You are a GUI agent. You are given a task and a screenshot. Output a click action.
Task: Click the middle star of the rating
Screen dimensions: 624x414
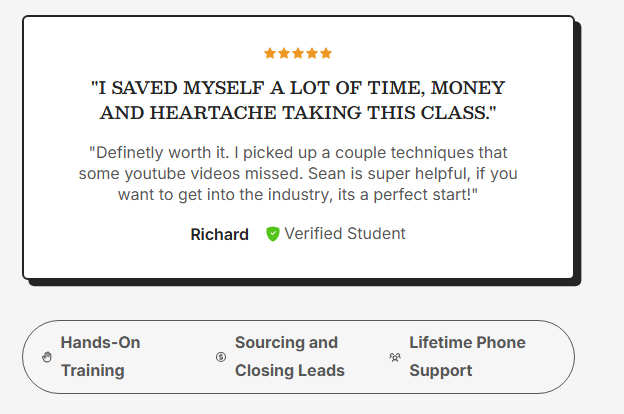tap(298, 53)
